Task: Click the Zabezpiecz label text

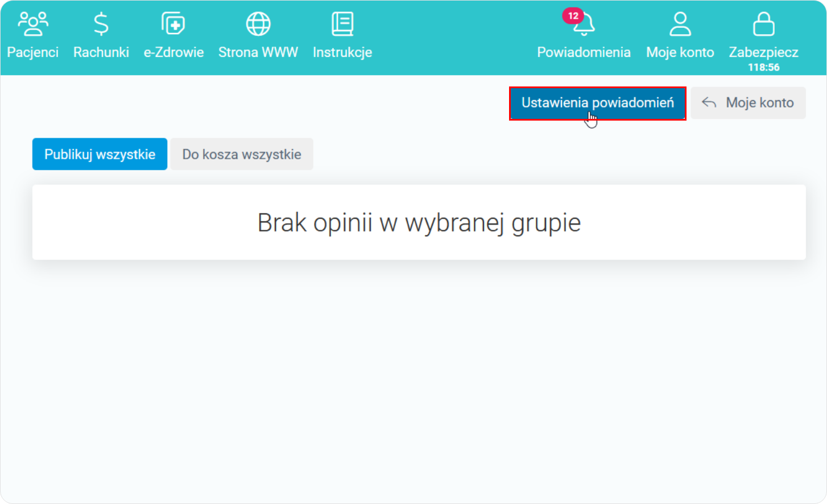Action: [764, 52]
